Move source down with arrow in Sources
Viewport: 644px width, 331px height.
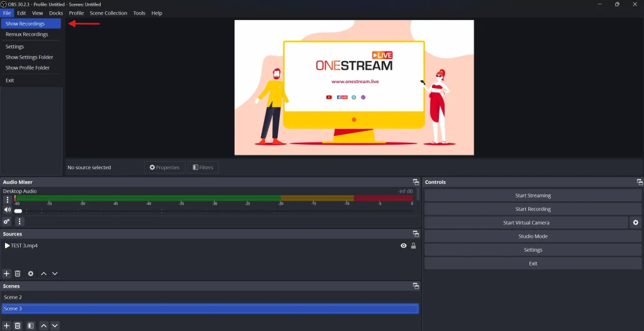55,274
